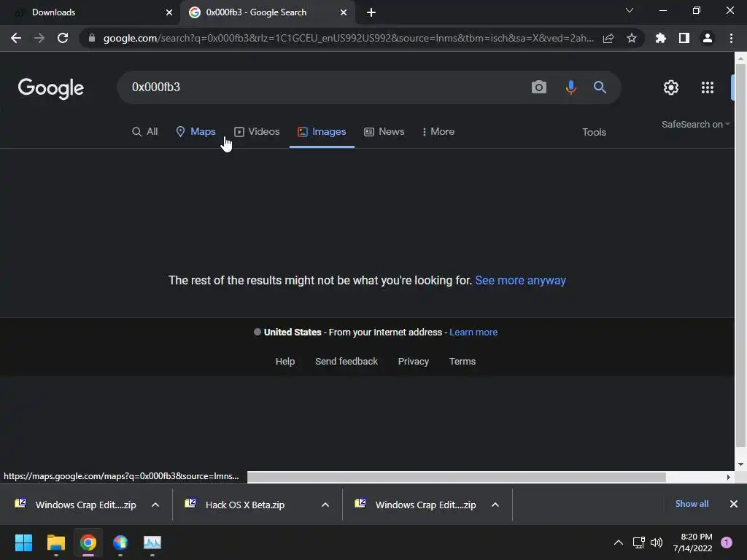Open the Help footer link
Viewport: 747px width, 560px height.
(285, 362)
